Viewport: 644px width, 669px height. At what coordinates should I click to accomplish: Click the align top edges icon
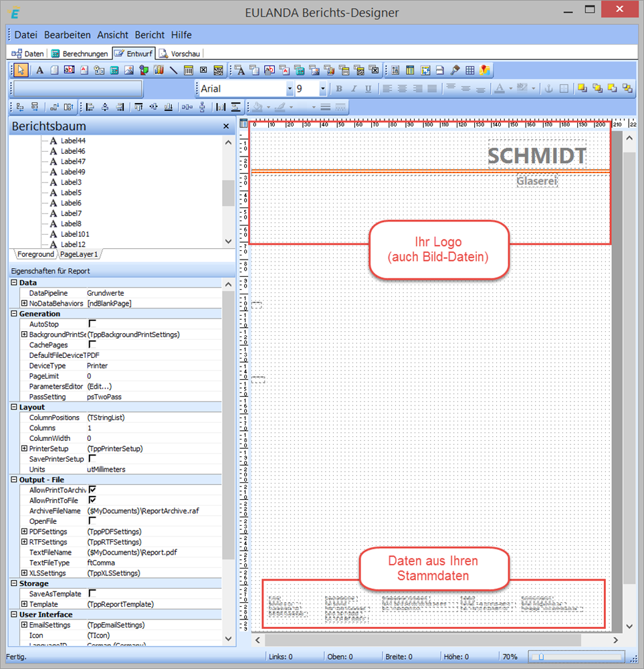[138, 107]
